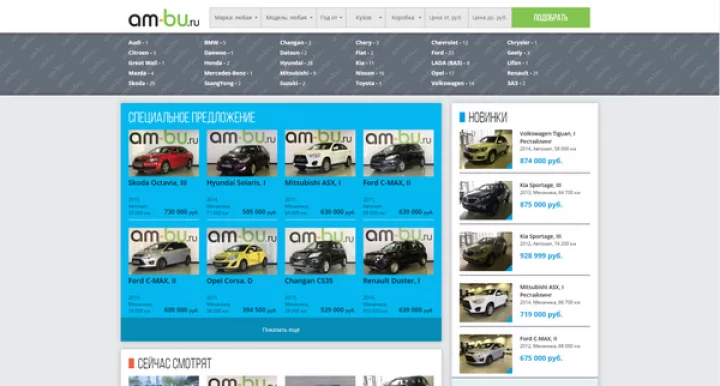Open Kia Sportage photo priced 928 999 руб.
The width and height of the screenshot is (720, 386).
(x=486, y=251)
